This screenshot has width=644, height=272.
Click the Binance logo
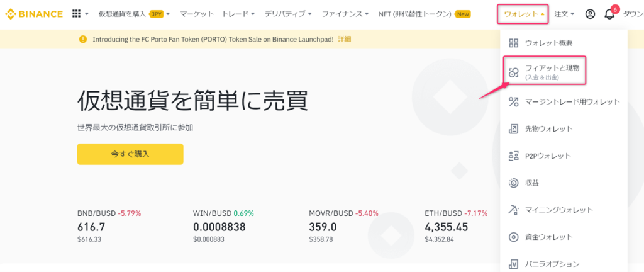pyautogui.click(x=34, y=14)
